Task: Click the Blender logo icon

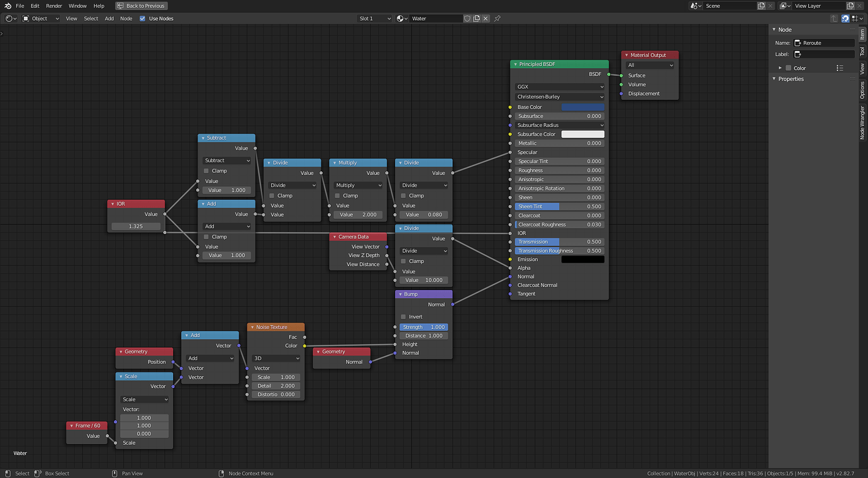Action: (8, 6)
